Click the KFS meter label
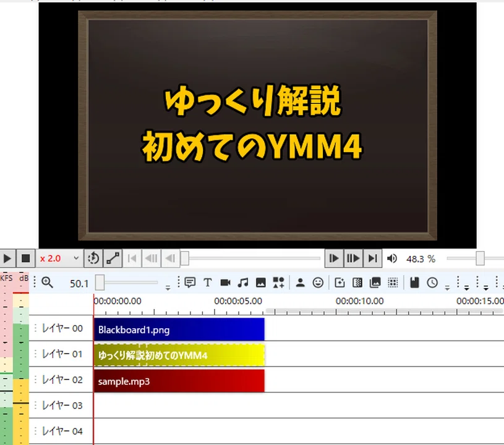 tap(6, 278)
